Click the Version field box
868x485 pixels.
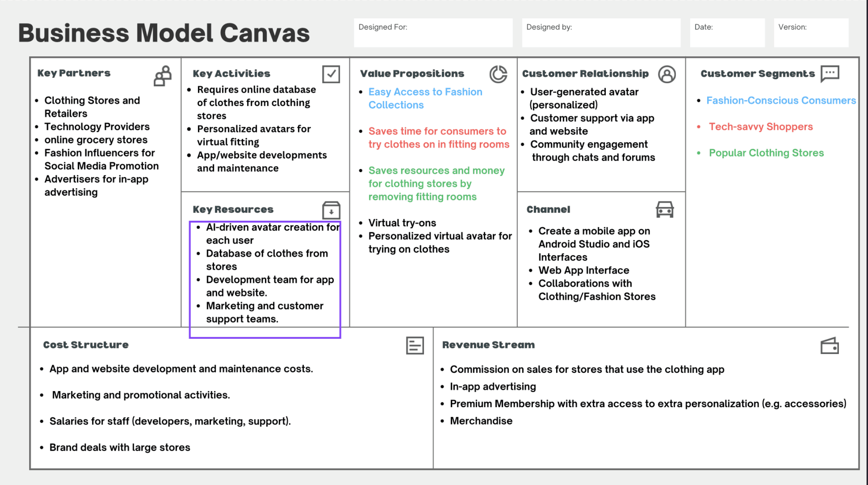(x=811, y=33)
